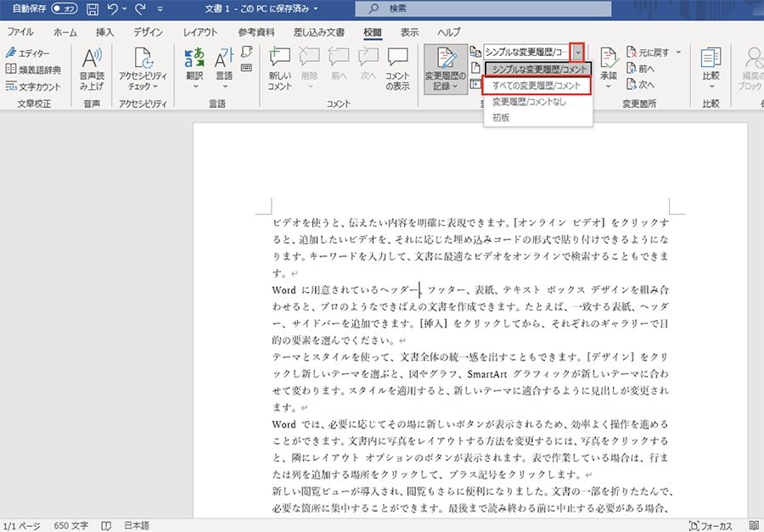Click the save disk icon in title bar

(92, 9)
